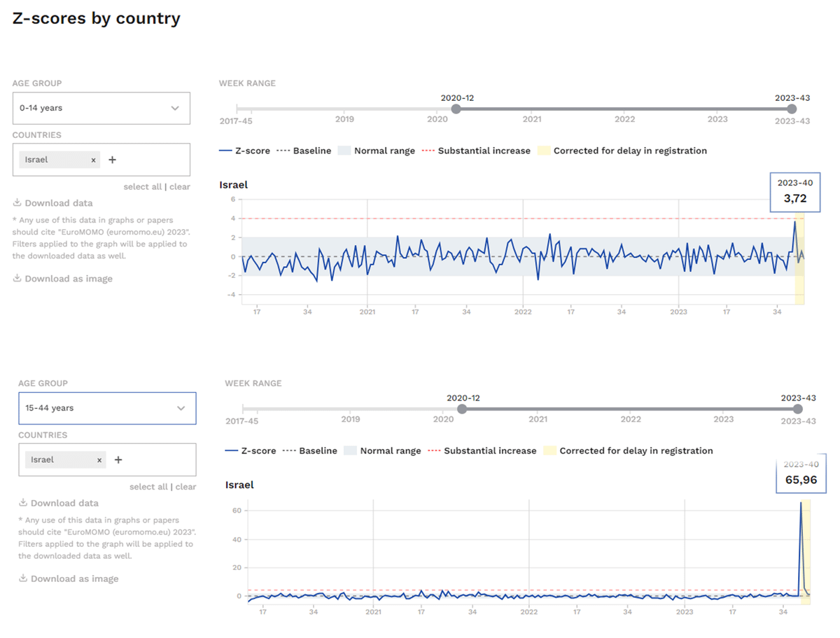Click bottom 'select all' countries link
840x638 pixels.
[148, 487]
